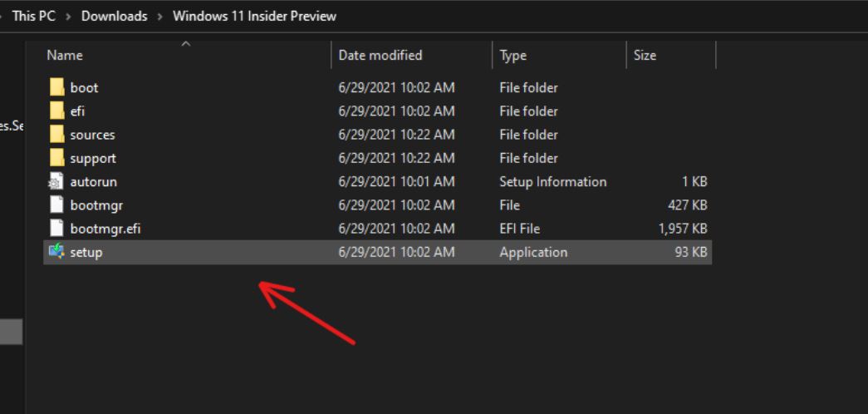
Task: Click the '427 KB' size cell
Action: point(688,205)
